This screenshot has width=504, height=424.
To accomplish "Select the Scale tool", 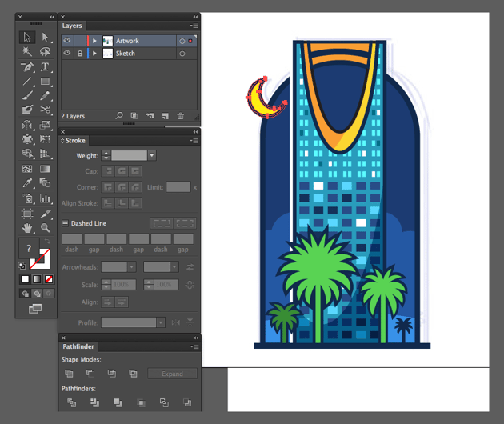I will [x=45, y=125].
